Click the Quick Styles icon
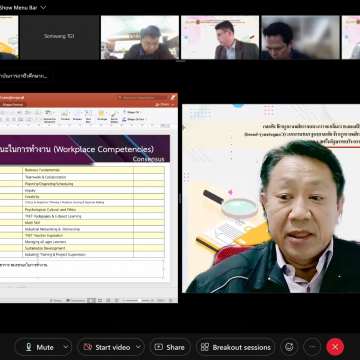The width and height of the screenshot is (360, 360). point(114,115)
